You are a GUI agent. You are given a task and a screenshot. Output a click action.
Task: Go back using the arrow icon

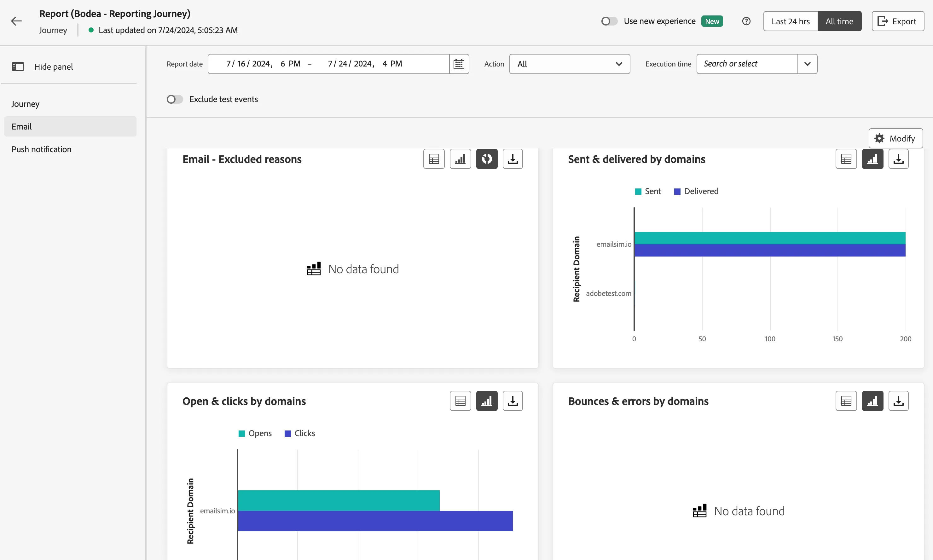click(17, 21)
